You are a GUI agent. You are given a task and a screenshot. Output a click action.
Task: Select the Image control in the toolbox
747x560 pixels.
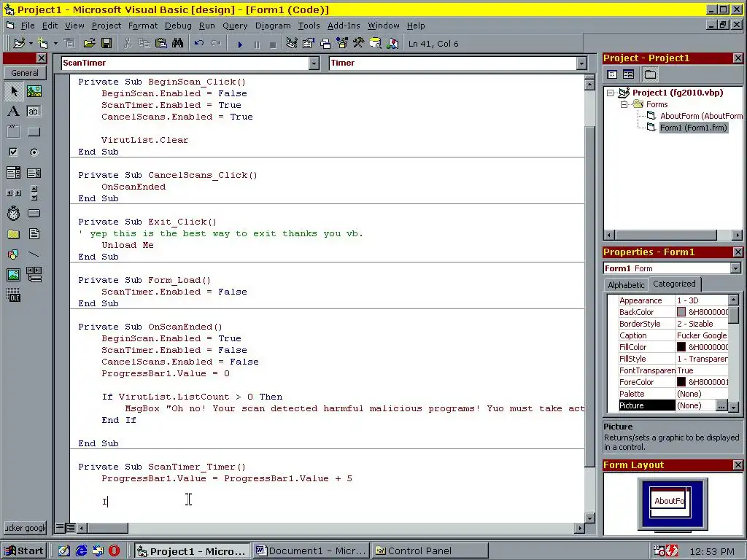[14, 275]
